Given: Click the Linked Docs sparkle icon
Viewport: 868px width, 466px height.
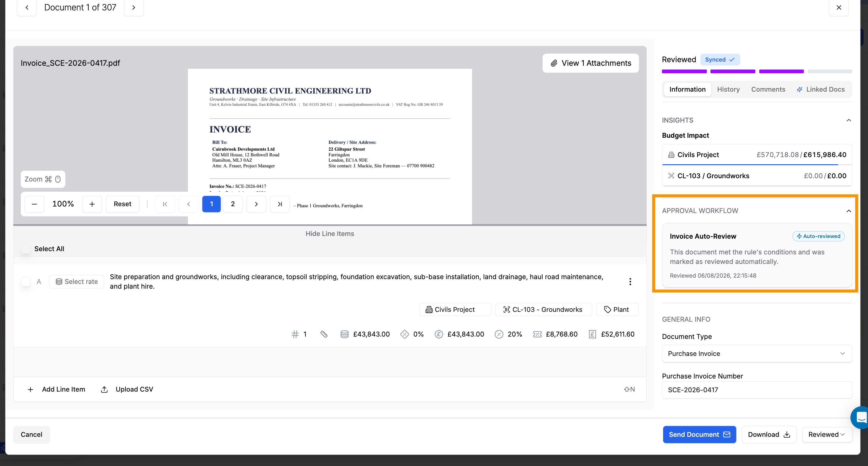Looking at the screenshot, I should pyautogui.click(x=800, y=89).
